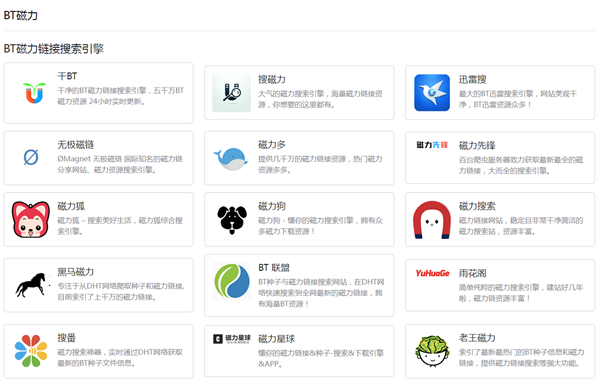The width and height of the screenshot is (600, 382).
Task: Click the 老王磁力 cabbage head icon
Action: click(432, 351)
